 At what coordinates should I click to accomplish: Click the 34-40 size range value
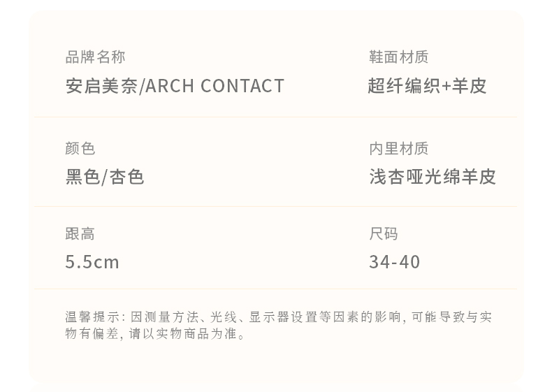395,262
